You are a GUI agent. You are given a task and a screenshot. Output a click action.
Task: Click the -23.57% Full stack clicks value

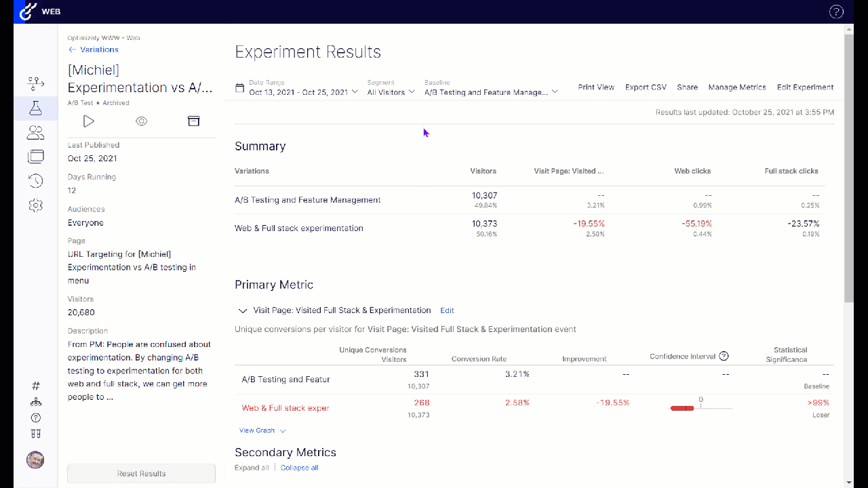804,224
